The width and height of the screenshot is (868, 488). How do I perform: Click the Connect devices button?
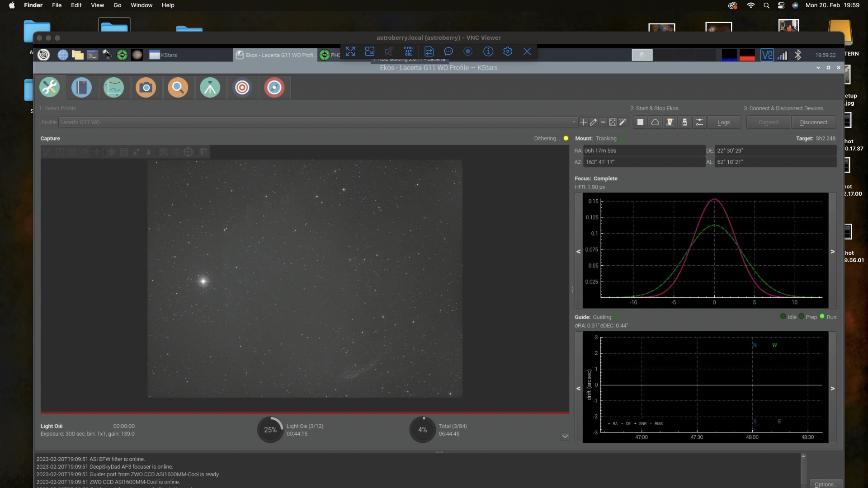coord(769,122)
